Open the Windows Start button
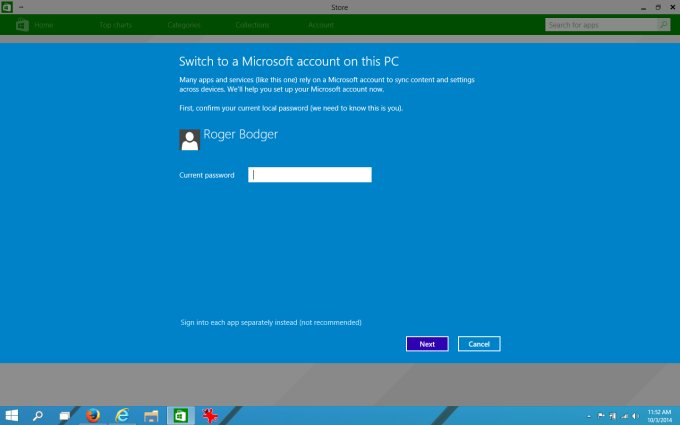Viewport: 680px width, 425px height. [12, 416]
